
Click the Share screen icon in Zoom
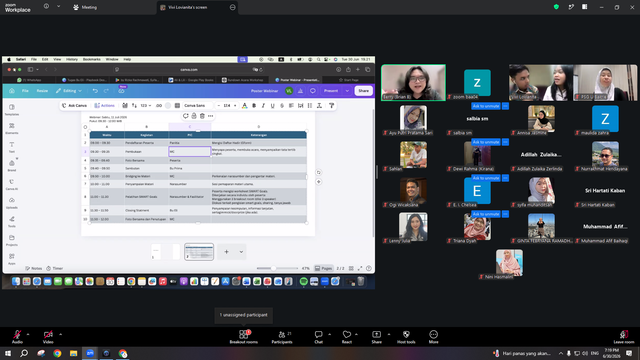[376, 337]
